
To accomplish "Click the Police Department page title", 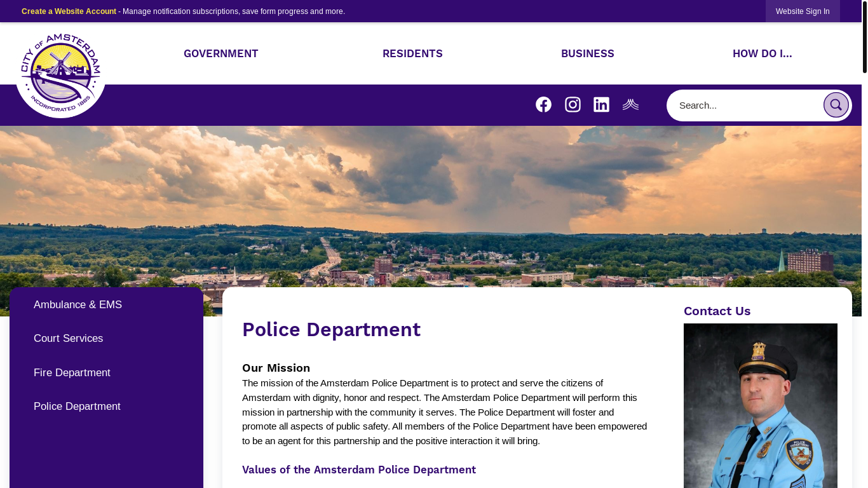I will pyautogui.click(x=331, y=330).
